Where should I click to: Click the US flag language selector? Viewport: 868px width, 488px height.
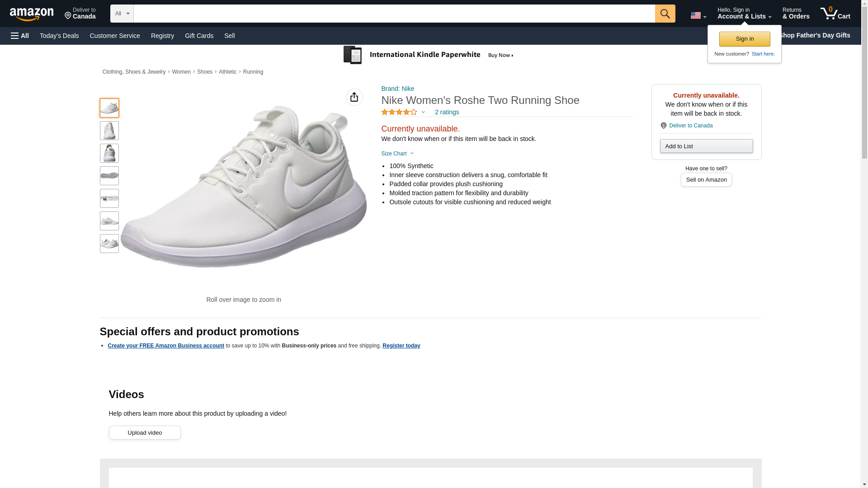point(698,15)
